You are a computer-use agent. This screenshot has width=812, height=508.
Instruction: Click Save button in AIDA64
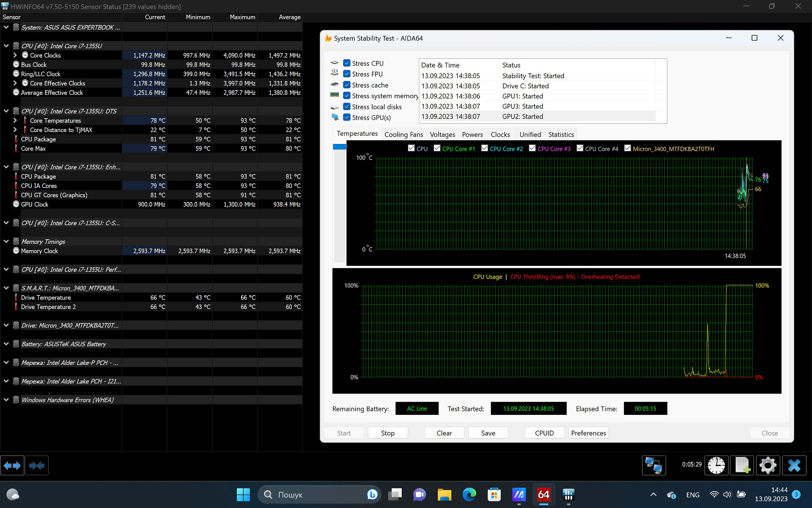pyautogui.click(x=488, y=433)
